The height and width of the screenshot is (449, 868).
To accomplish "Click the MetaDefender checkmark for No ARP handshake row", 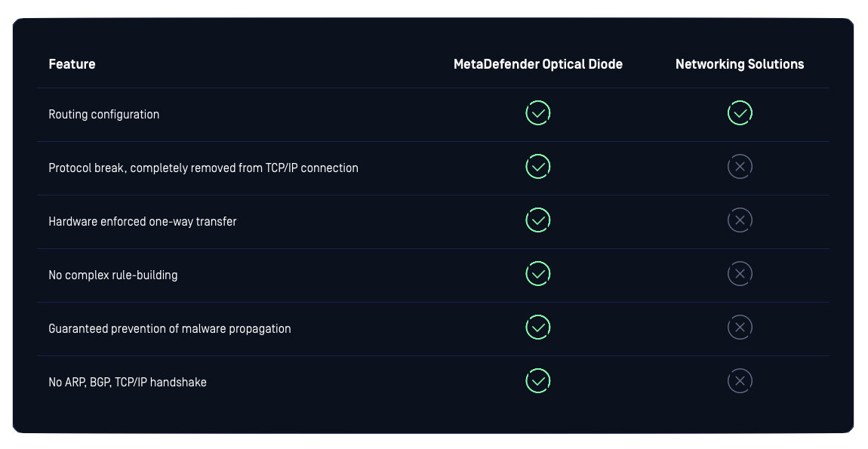I will (537, 381).
